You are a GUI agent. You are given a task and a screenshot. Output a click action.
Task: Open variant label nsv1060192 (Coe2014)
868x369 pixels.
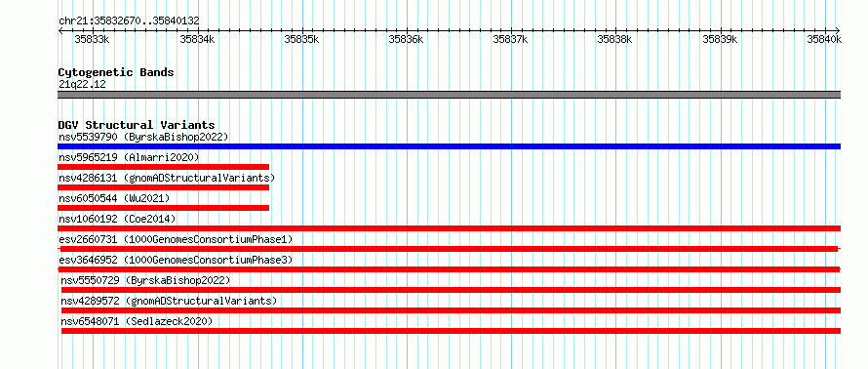[117, 219]
